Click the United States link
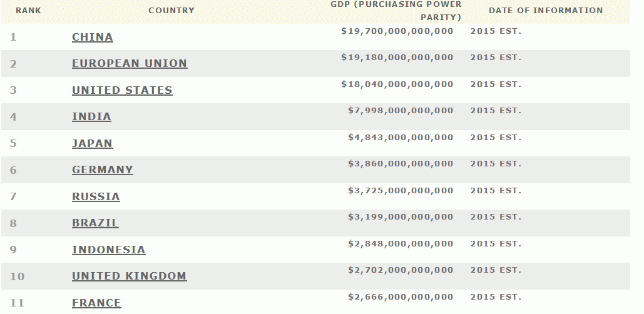The width and height of the screenshot is (644, 314). (122, 90)
